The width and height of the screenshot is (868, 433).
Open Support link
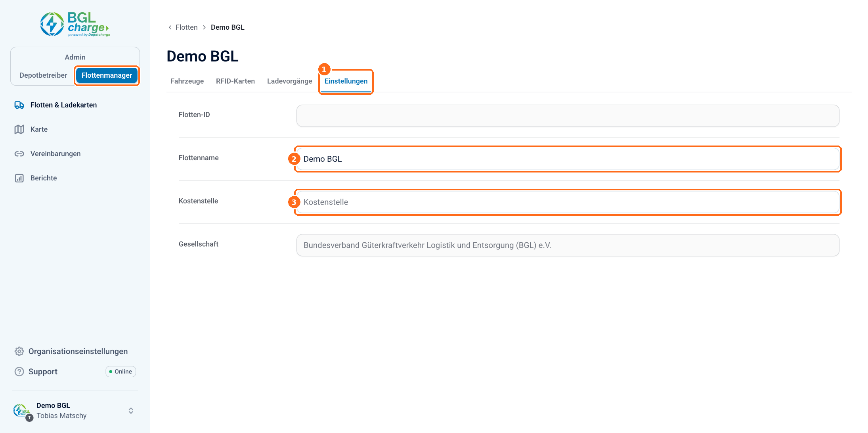[43, 372]
